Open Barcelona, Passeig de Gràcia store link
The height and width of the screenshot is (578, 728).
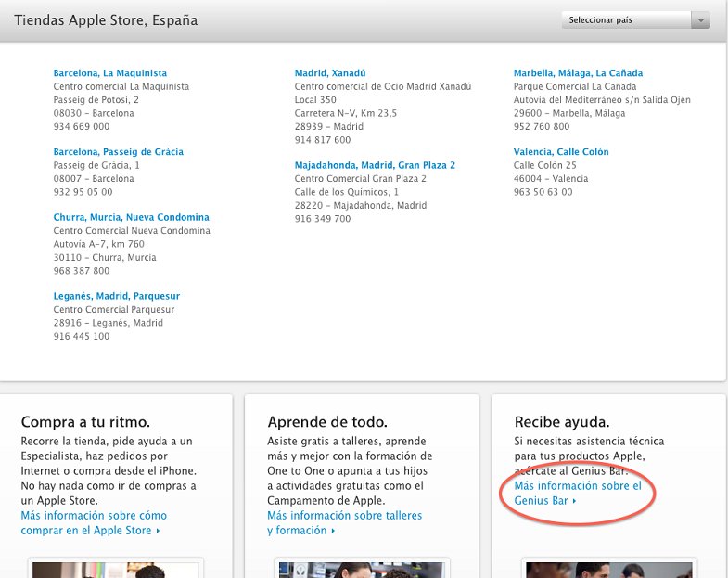[x=118, y=152]
